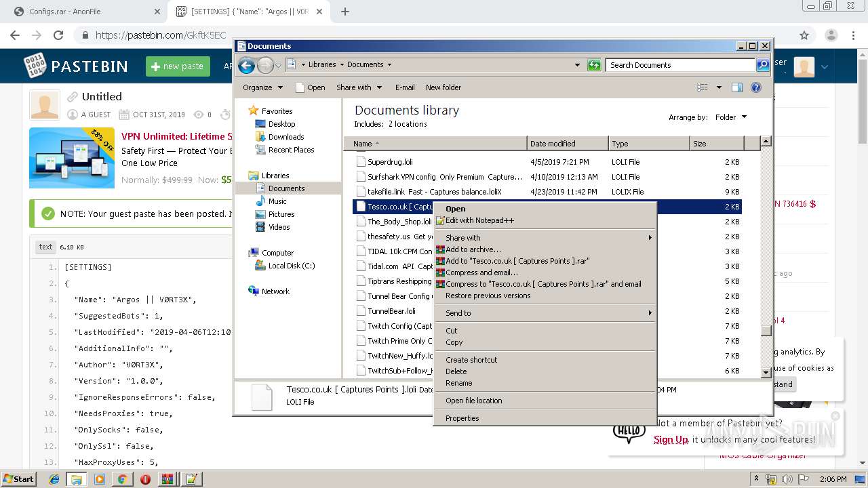Choose Open in the context menu
The width and height of the screenshot is (868, 488).
545,209
